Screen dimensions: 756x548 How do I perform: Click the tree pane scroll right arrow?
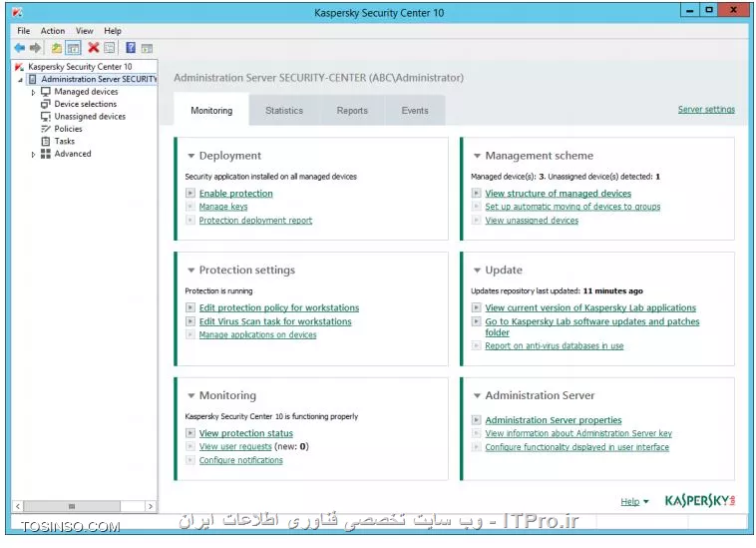coord(151,506)
